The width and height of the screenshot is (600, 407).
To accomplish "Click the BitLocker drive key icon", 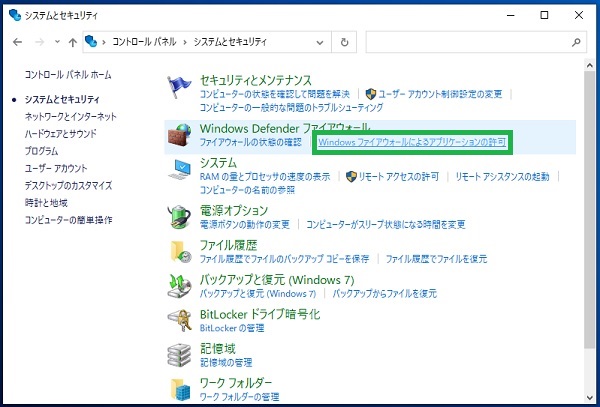I will click(179, 320).
